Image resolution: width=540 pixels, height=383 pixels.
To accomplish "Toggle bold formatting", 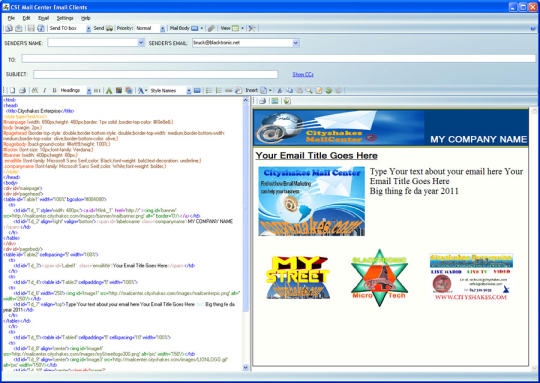I will click(x=54, y=90).
